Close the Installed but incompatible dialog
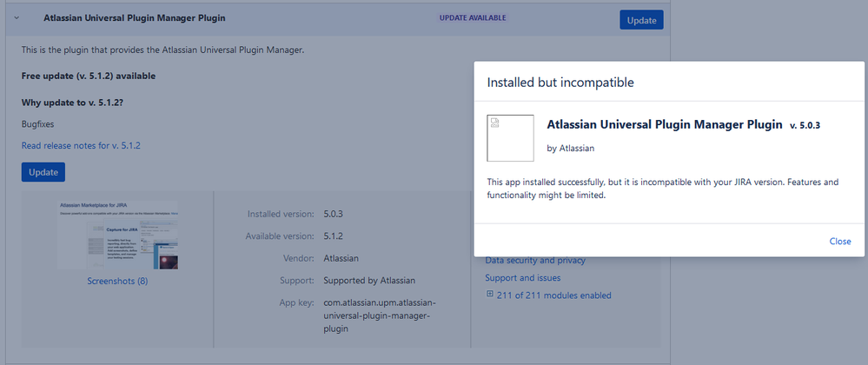 coord(840,241)
